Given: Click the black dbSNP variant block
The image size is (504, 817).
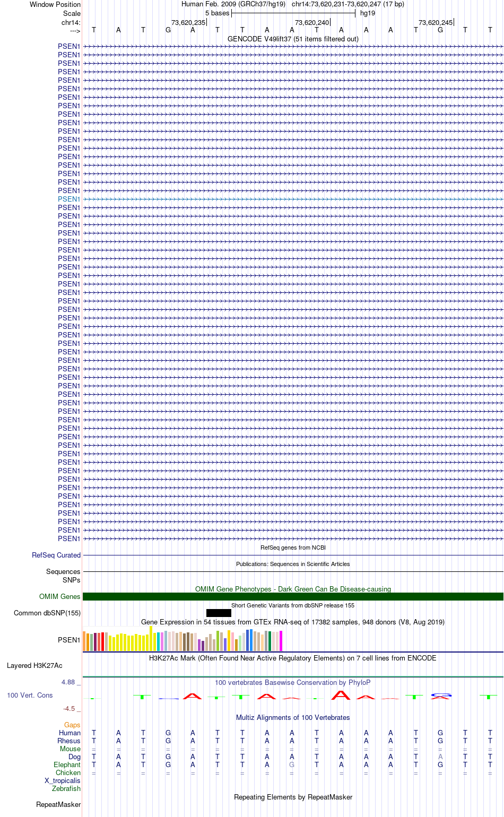Looking at the screenshot, I should [219, 613].
